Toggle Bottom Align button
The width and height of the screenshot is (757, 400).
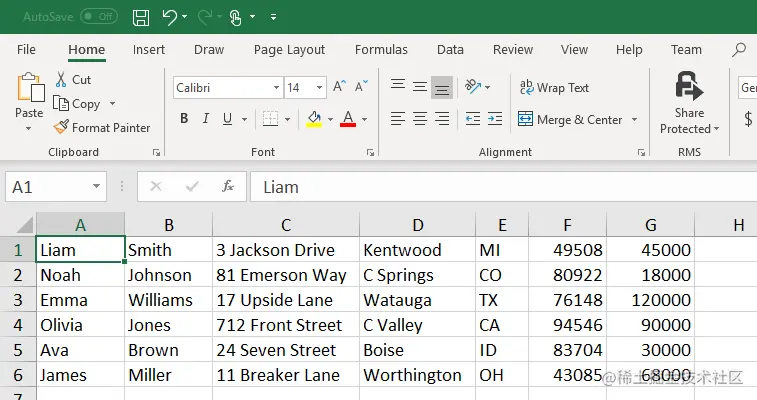coord(442,87)
